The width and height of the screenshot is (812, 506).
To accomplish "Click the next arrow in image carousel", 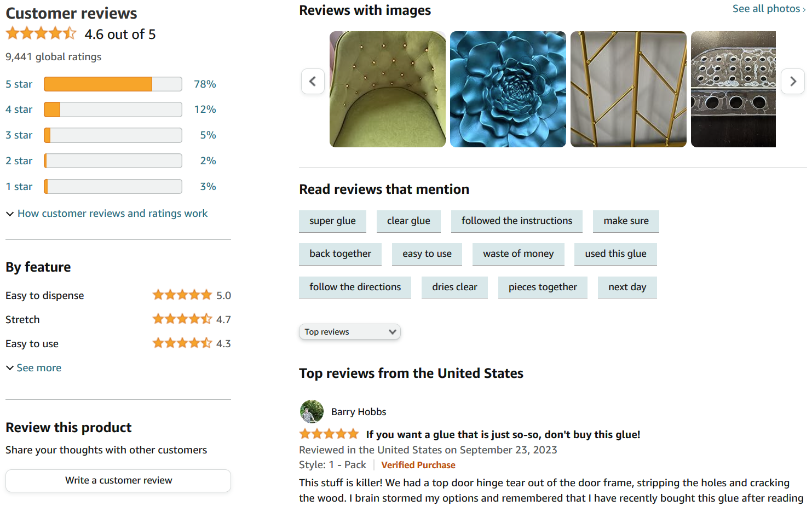I will (x=792, y=82).
